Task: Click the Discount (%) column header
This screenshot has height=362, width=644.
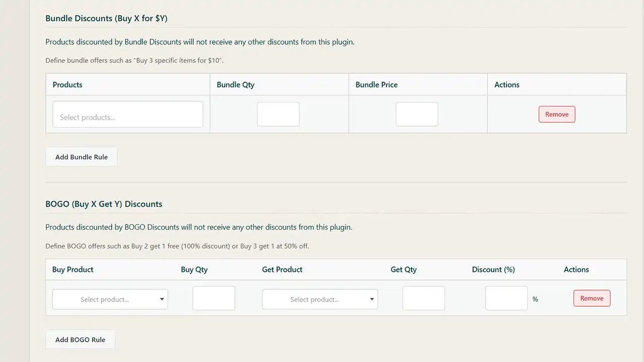Action: pyautogui.click(x=493, y=269)
